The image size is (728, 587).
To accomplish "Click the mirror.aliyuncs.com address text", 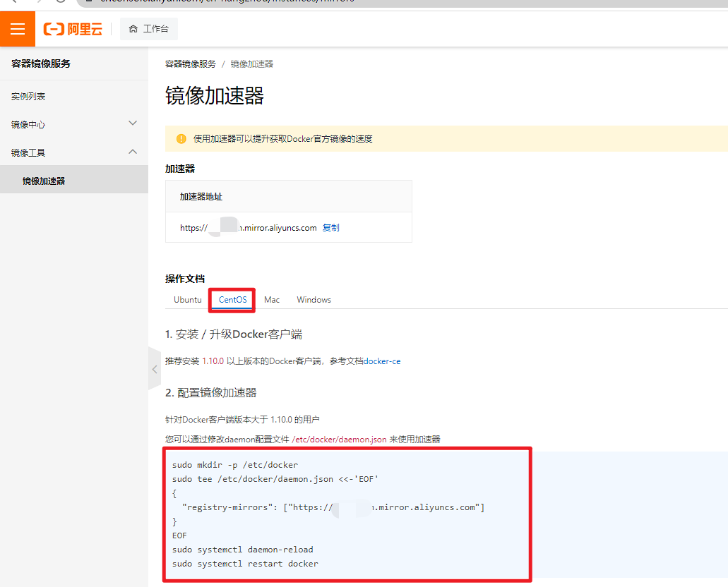I will (x=249, y=228).
